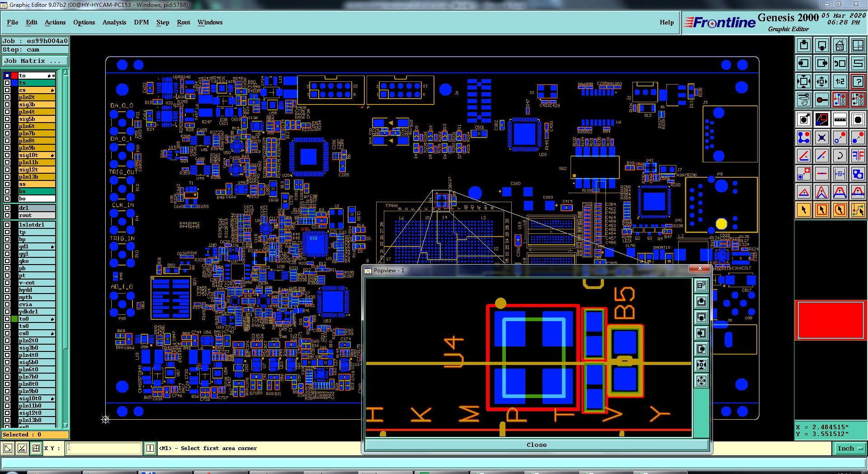The image size is (868, 474).
Task: Select layer name 1slotdrl
Action: coord(37,225)
